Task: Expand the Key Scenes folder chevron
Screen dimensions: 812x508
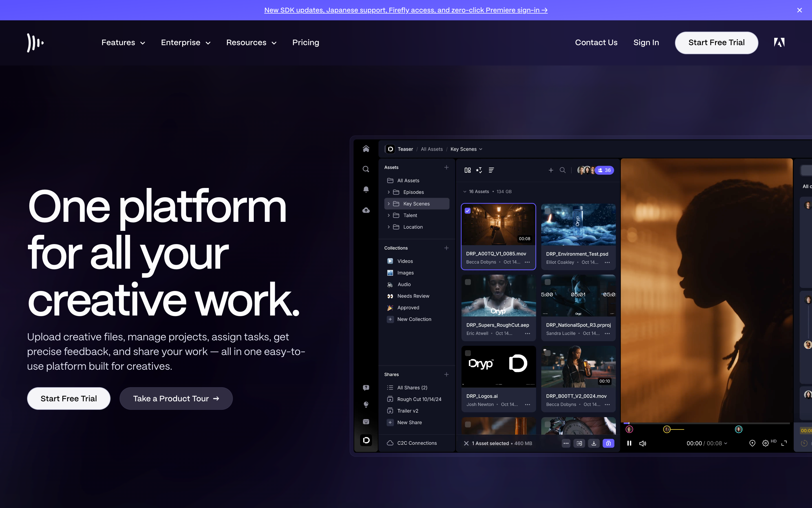Action: point(389,204)
